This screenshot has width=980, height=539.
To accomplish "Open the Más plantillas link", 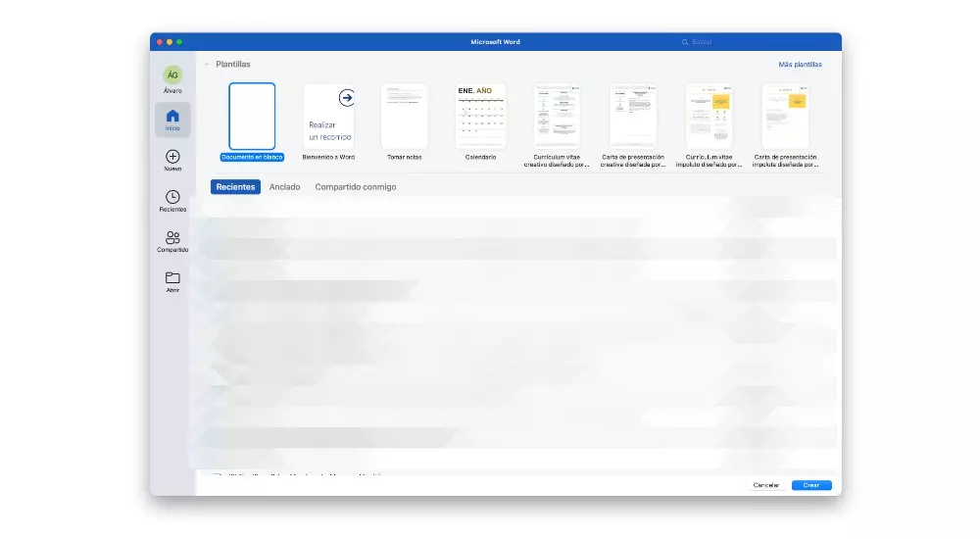I will pyautogui.click(x=800, y=65).
